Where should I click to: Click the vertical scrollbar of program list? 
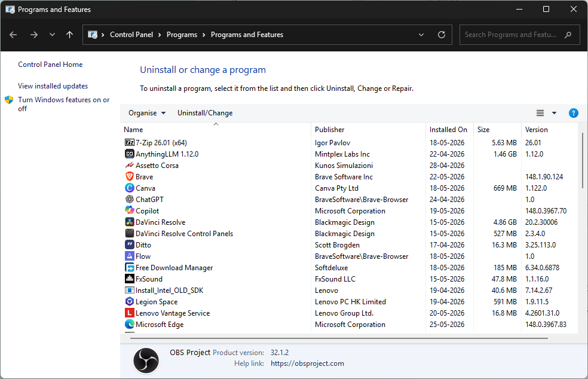(x=583, y=161)
